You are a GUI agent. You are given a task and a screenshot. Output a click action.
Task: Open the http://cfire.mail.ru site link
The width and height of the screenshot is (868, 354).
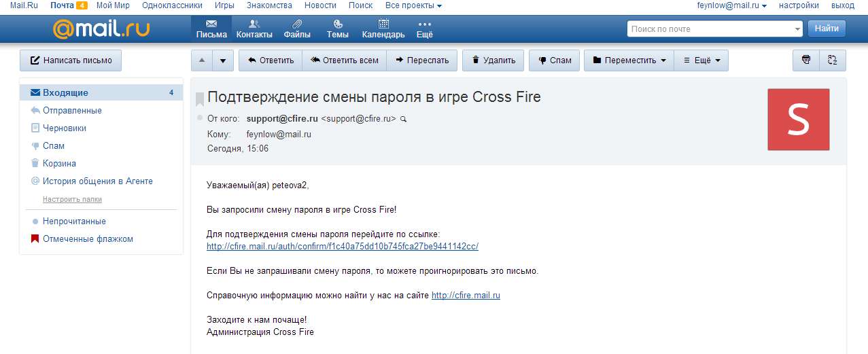[466, 295]
